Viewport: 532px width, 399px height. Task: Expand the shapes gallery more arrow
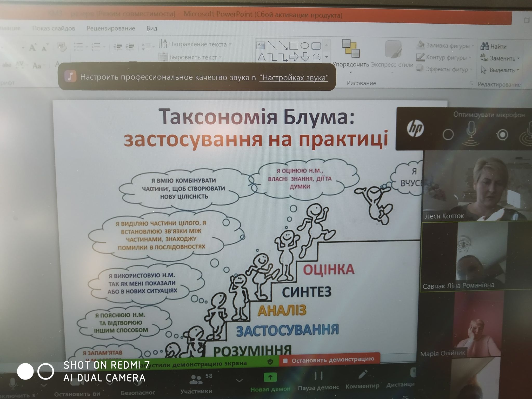[x=327, y=57]
